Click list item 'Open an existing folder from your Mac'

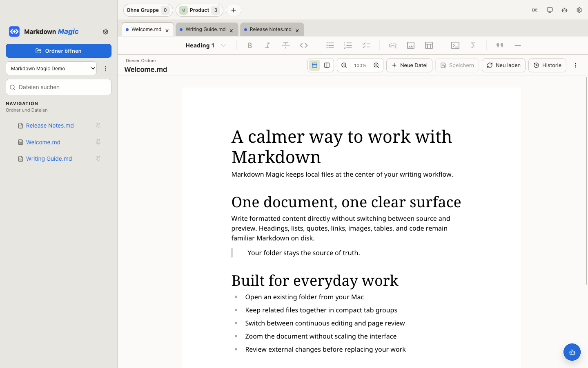(x=305, y=297)
